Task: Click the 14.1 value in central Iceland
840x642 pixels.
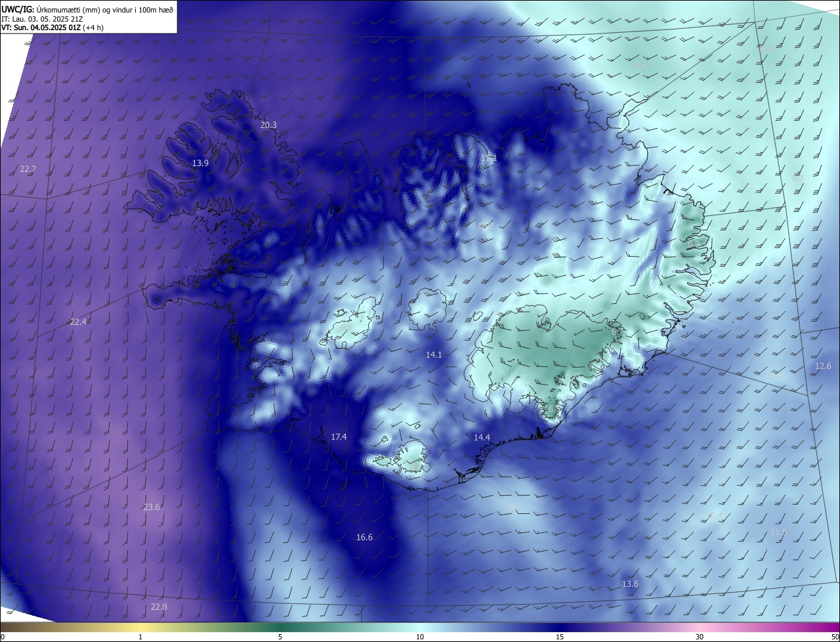Action: coord(434,355)
